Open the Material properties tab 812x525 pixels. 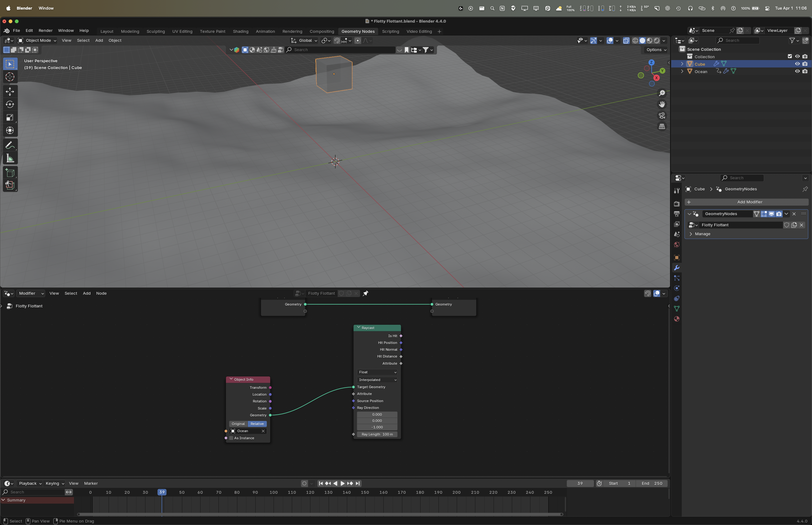(x=677, y=319)
